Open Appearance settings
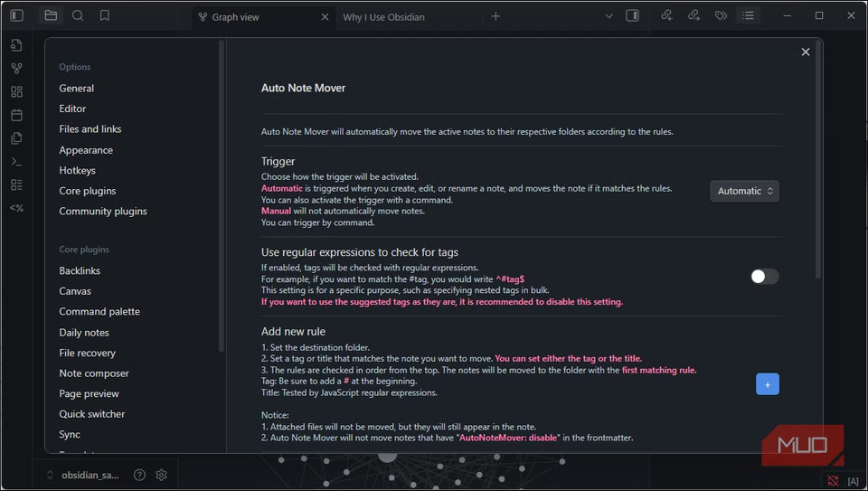 86,150
